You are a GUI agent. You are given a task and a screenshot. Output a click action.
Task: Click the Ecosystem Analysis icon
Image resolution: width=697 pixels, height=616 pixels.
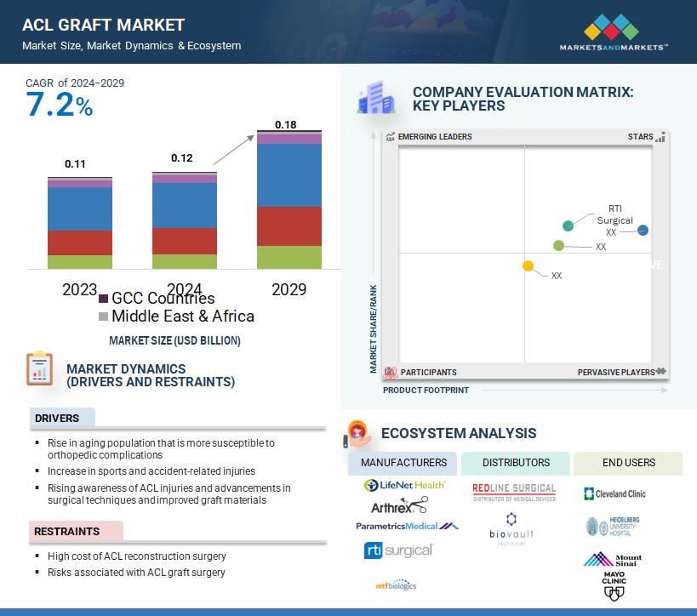357,432
